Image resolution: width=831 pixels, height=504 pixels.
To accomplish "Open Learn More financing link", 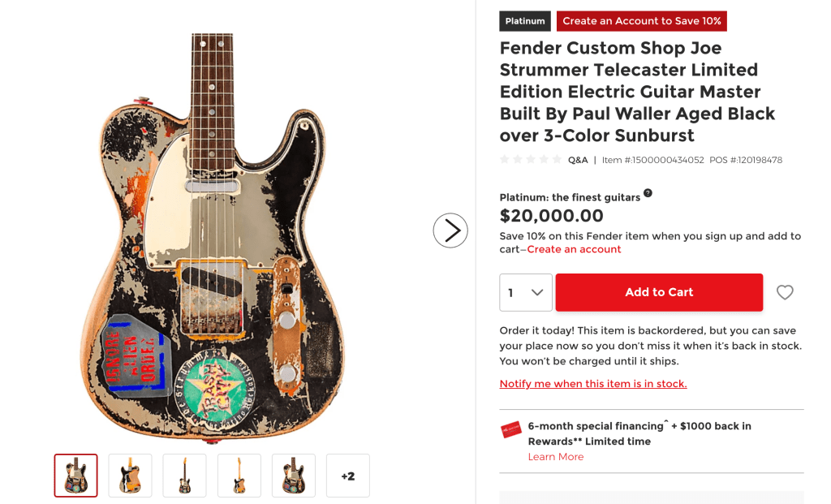I will [555, 457].
